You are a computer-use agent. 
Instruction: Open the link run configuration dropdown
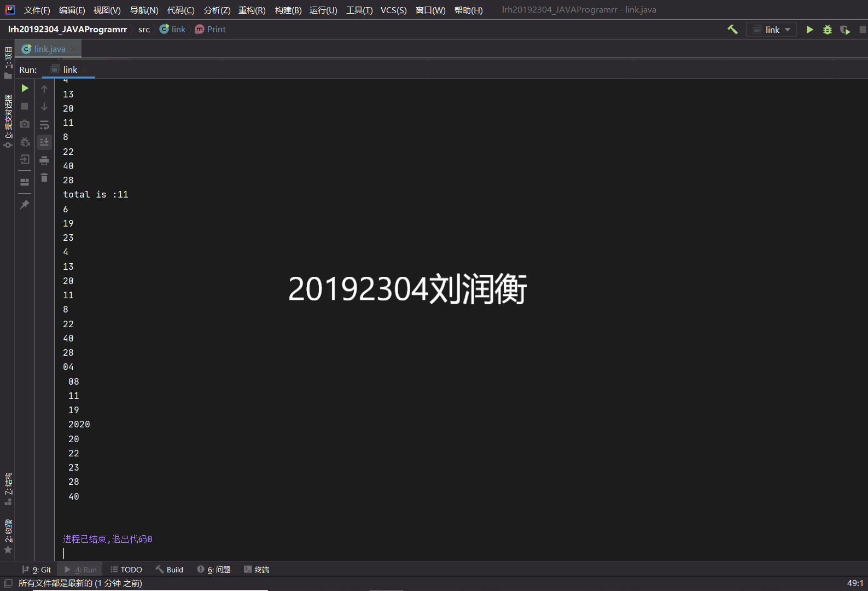point(771,30)
